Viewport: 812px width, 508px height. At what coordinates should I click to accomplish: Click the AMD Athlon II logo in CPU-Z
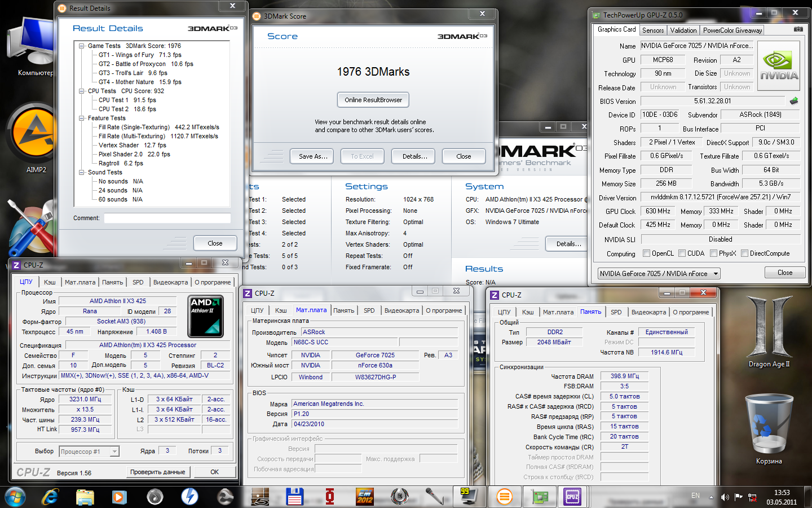[x=205, y=316]
